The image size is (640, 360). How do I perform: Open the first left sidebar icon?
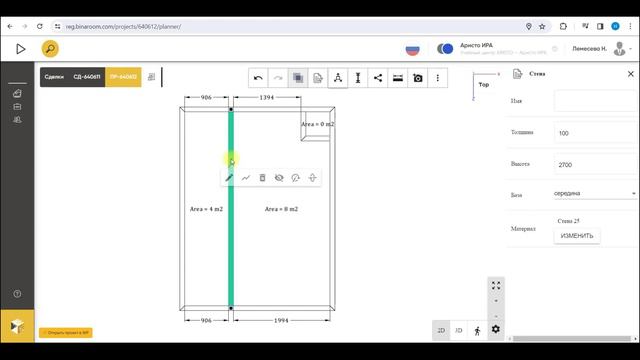pyautogui.click(x=17, y=93)
